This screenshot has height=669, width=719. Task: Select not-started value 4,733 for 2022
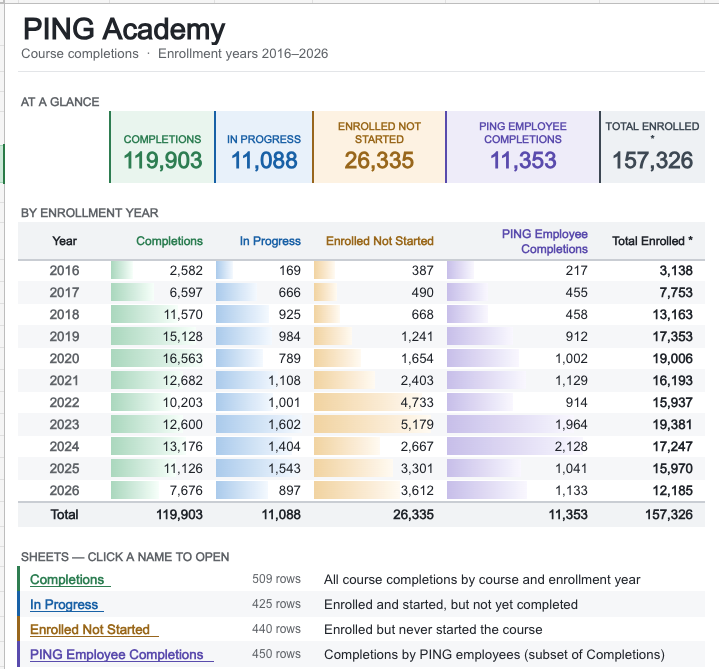(x=417, y=403)
